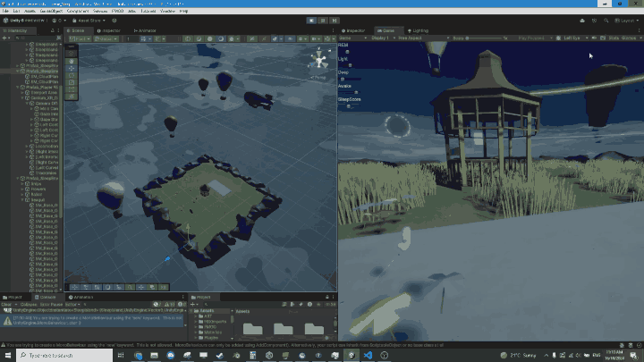Switch to the Animator tab
The height and width of the screenshot is (362, 644).
pos(145,29)
